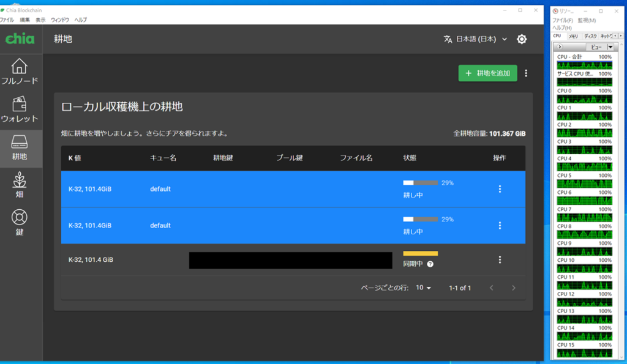Open actions menu for 同期中 plot row
Screen dimensions: 627x364
coord(500,260)
